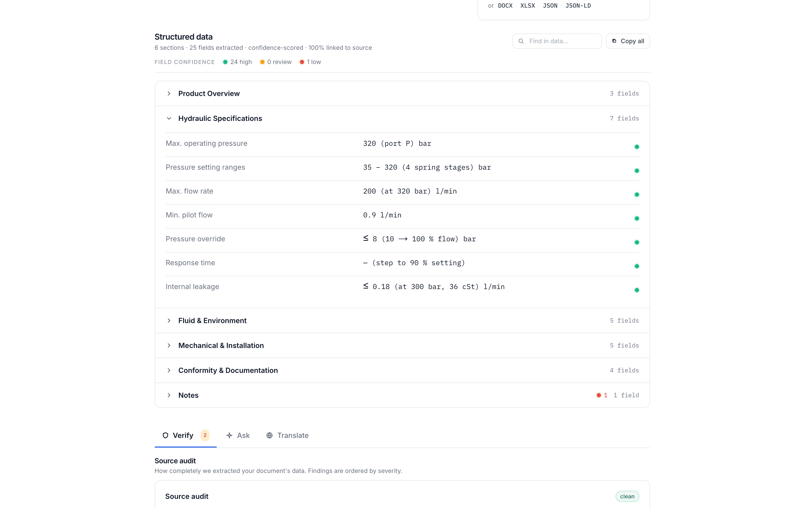The height and width of the screenshot is (508, 812).
Task: Click the green 24 high legend dot
Action: click(x=225, y=62)
